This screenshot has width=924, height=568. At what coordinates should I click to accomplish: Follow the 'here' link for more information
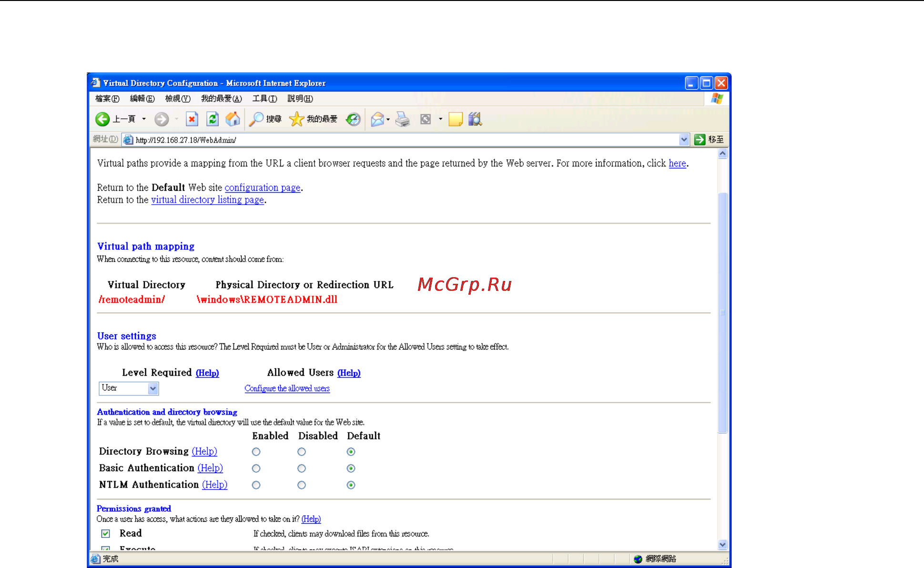pos(677,164)
